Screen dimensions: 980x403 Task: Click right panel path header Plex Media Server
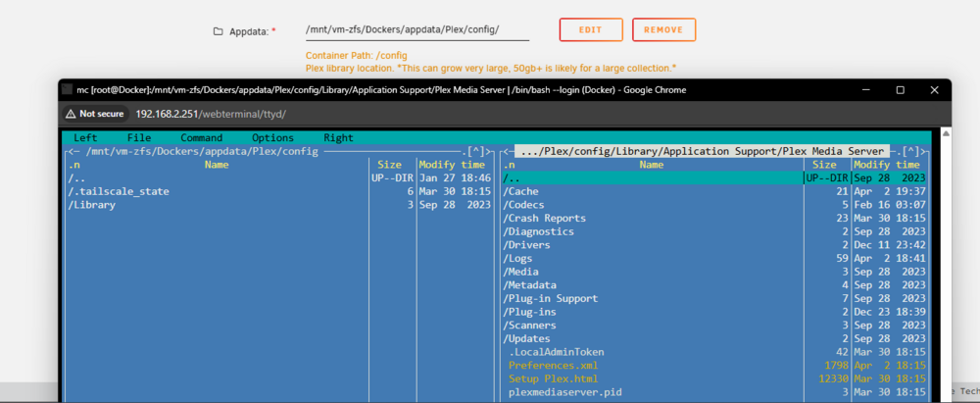(702, 151)
